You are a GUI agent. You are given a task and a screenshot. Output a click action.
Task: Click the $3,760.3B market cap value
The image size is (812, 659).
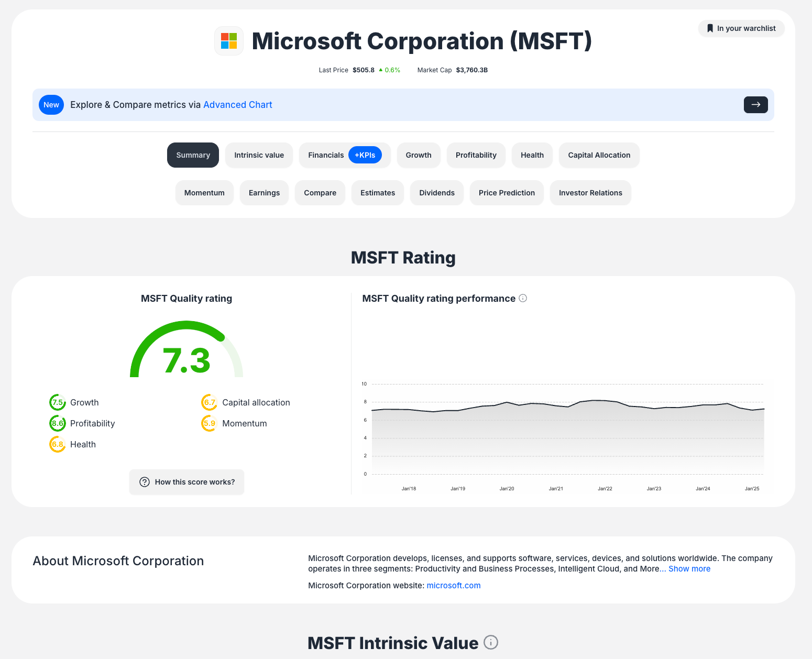click(472, 70)
